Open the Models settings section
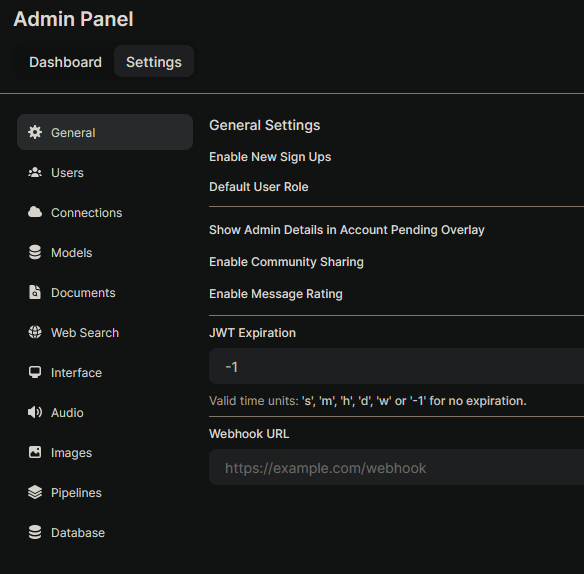Viewport: 584px width, 574px height. pos(105,252)
